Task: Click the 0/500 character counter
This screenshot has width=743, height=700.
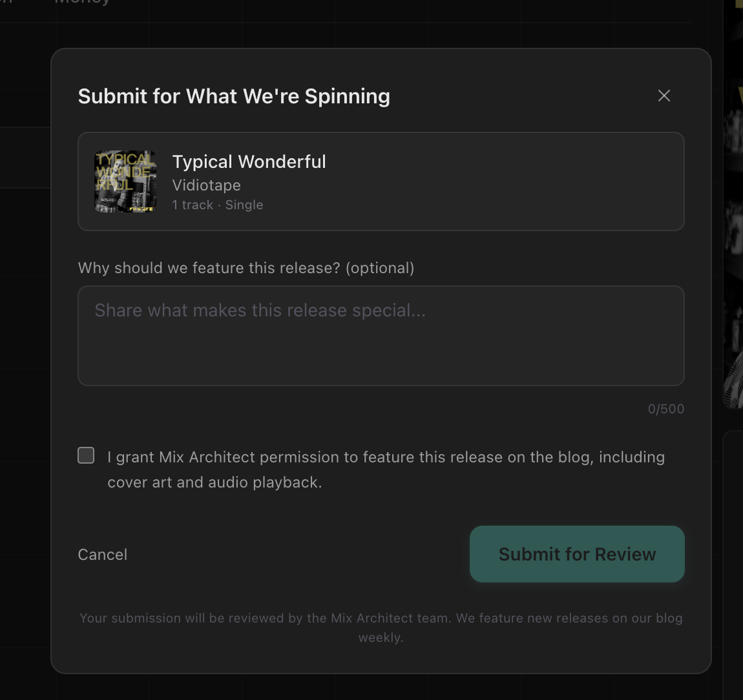Action: [666, 409]
